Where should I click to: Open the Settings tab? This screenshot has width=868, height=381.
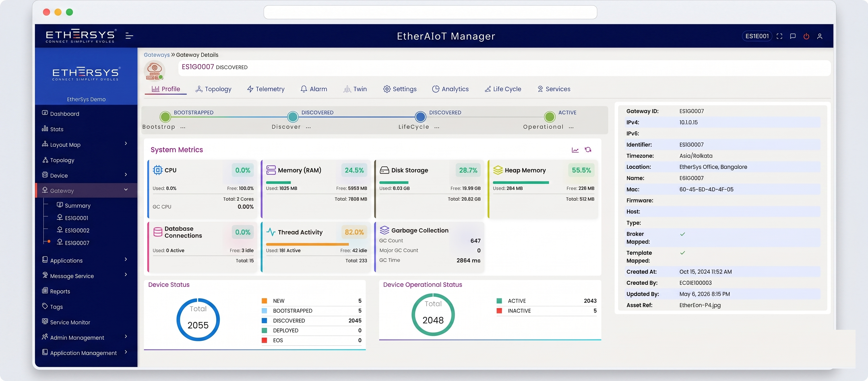tap(400, 89)
